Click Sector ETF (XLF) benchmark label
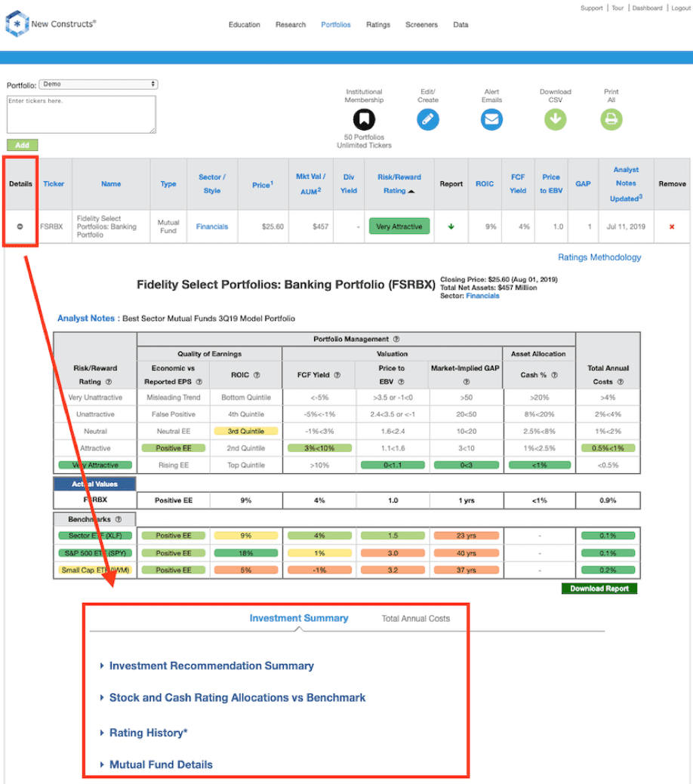 [95, 536]
